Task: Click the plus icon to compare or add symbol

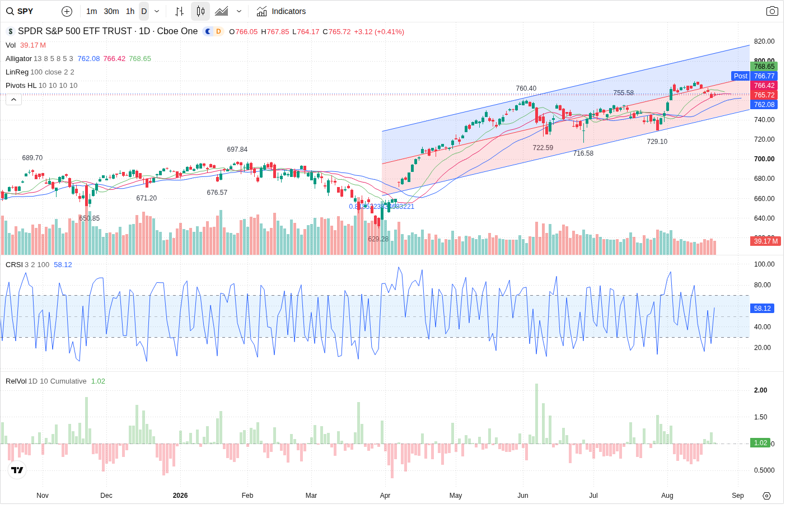Action: (x=67, y=11)
